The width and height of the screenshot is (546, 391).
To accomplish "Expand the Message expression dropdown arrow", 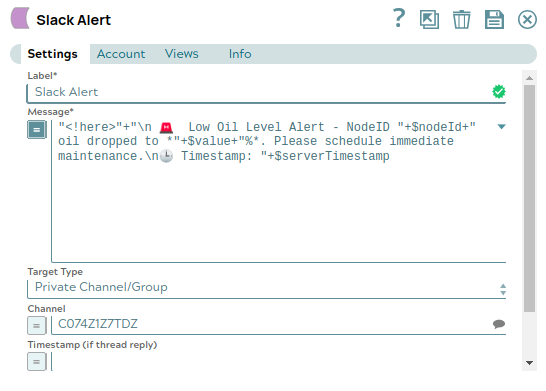I will coord(501,127).
